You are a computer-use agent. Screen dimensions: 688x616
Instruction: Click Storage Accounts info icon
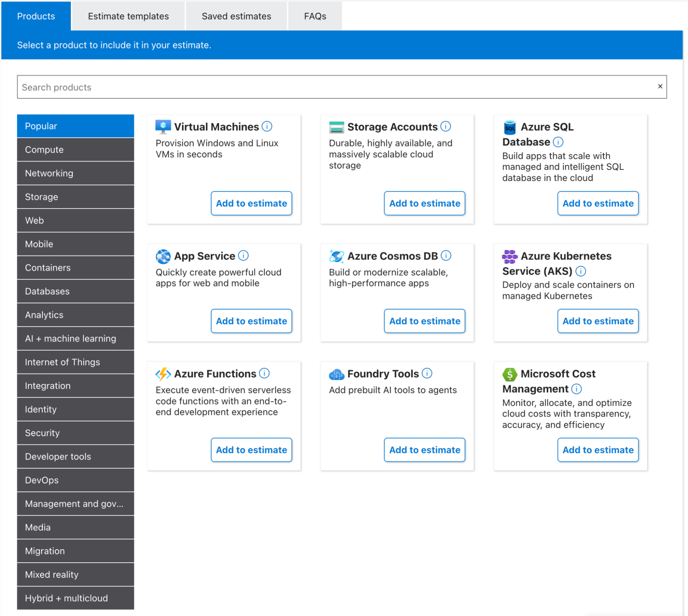445,126
